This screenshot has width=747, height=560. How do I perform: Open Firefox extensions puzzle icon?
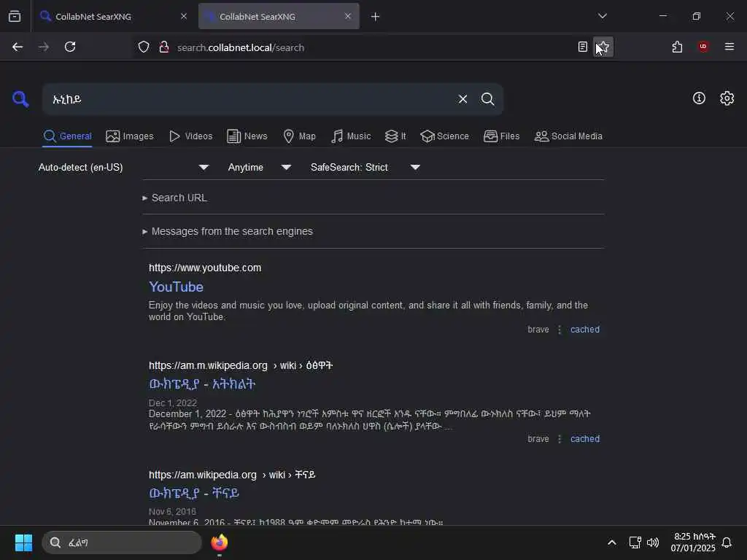[x=677, y=47]
